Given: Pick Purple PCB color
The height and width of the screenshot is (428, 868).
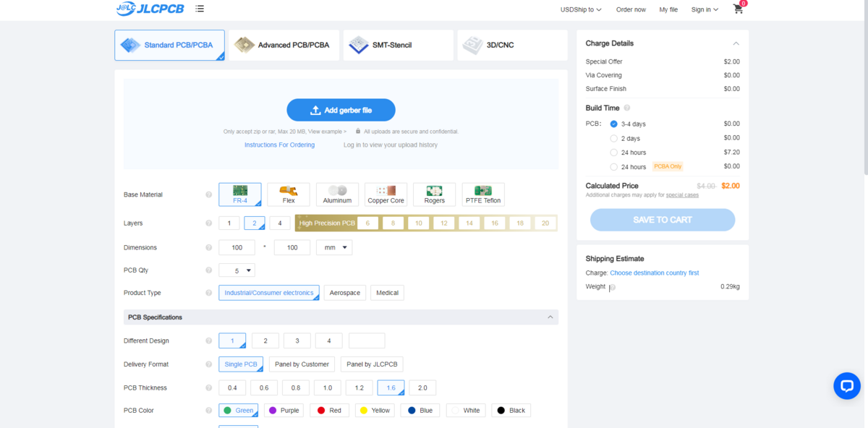Looking at the screenshot, I should 284,411.
